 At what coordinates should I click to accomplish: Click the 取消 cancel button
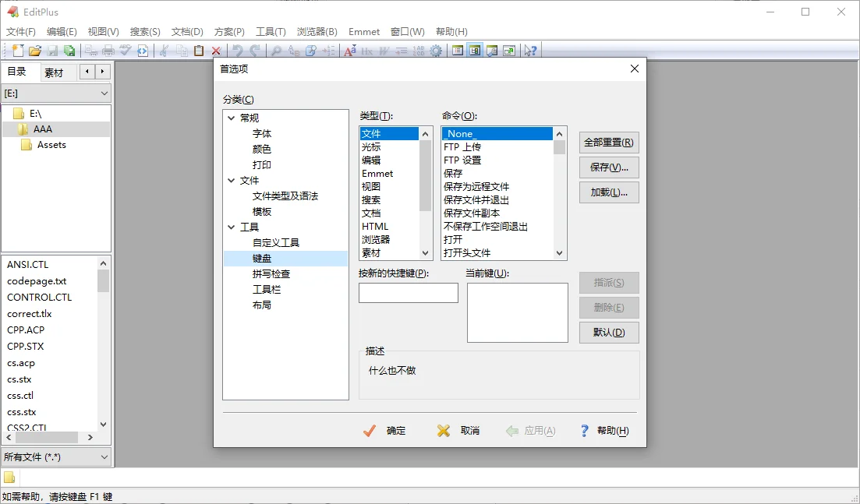(458, 431)
